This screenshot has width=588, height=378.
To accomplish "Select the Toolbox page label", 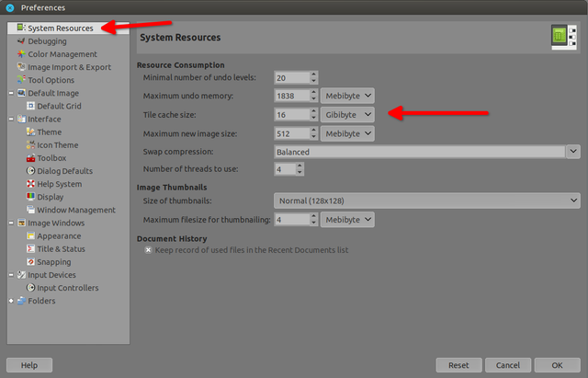I will tap(51, 158).
